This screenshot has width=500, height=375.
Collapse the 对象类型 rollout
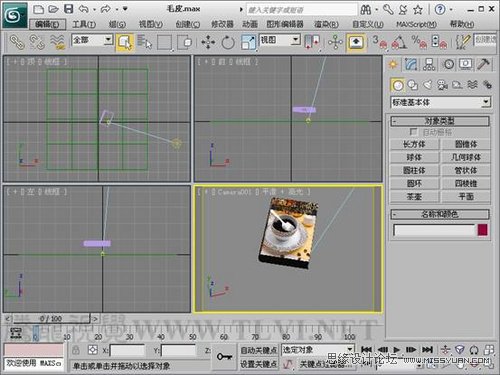[x=440, y=121]
